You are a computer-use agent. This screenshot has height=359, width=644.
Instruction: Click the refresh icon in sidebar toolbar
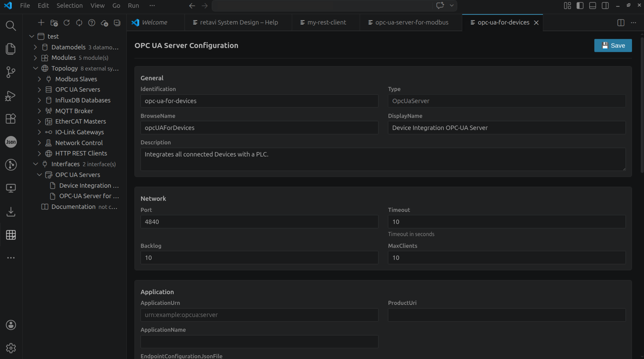67,23
